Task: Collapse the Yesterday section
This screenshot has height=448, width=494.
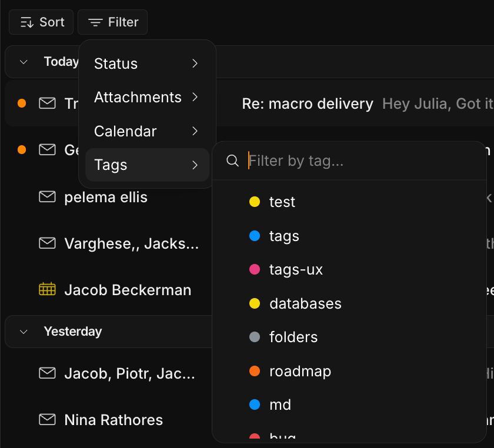Action: pyautogui.click(x=24, y=332)
